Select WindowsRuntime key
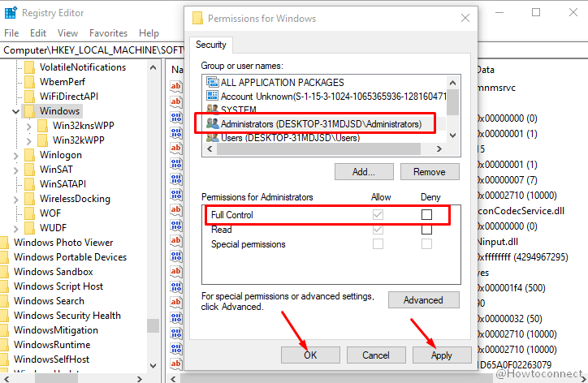This screenshot has width=588, height=383. tap(52, 345)
